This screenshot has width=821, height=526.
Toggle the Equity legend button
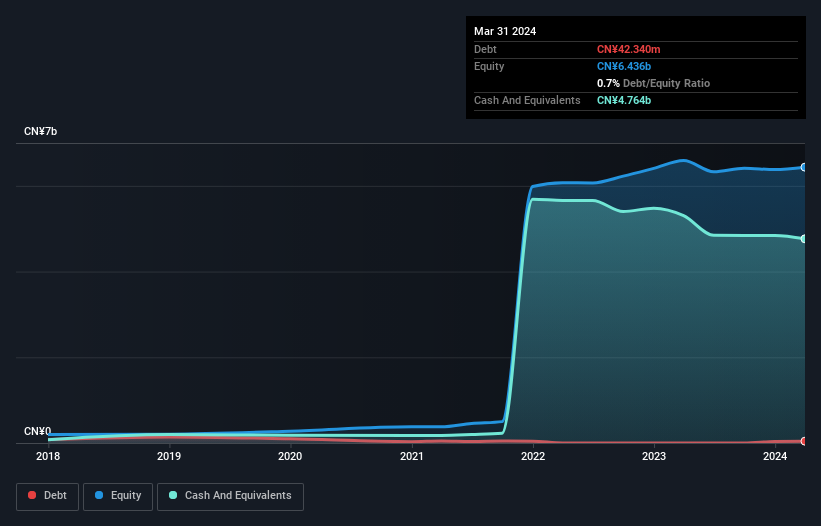118,496
